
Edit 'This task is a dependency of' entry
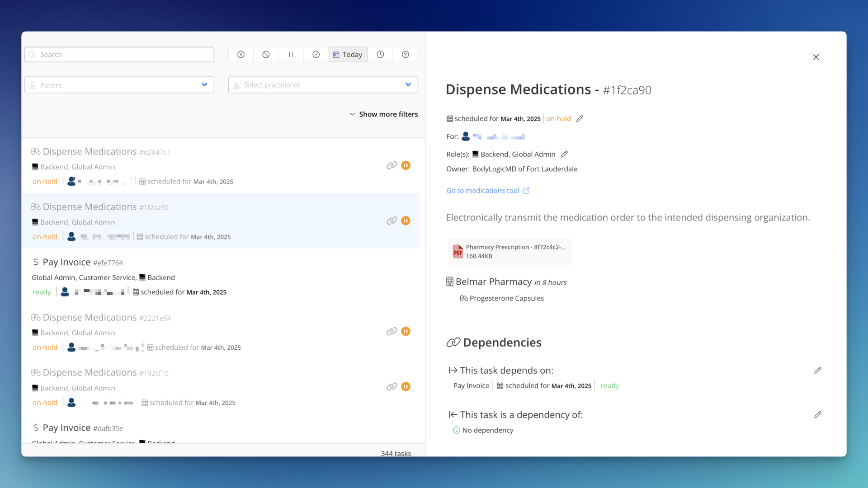[x=818, y=414]
